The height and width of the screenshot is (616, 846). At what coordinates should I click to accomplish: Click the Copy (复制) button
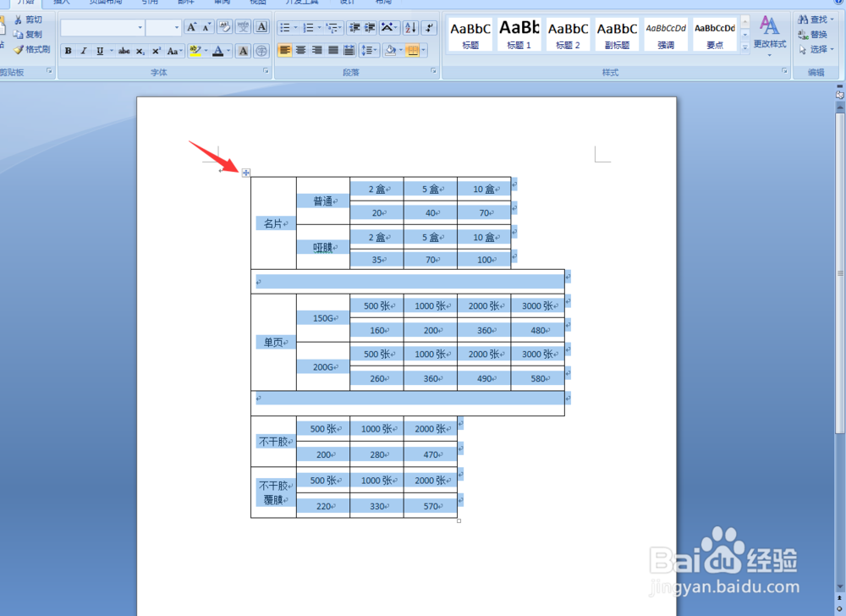(28, 34)
